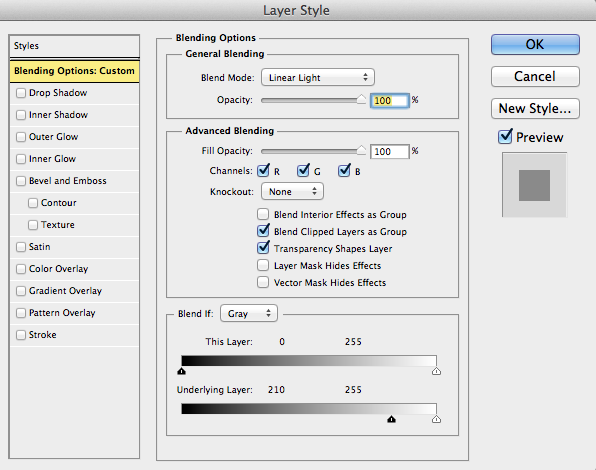Open the Outer Glow settings label

[x=54, y=137]
